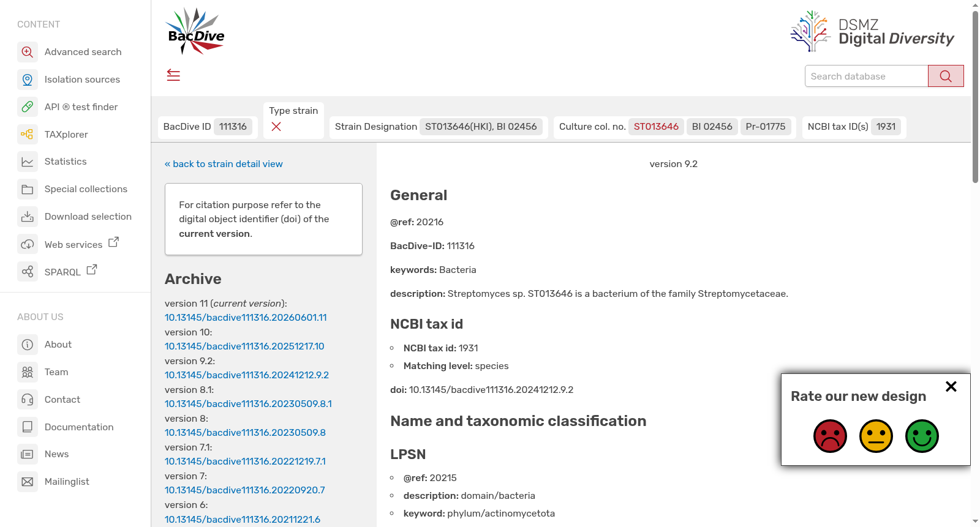Viewport: 980px width, 527px height.
Task: Open version 10 DOI link 20251217.10
Action: (x=244, y=346)
